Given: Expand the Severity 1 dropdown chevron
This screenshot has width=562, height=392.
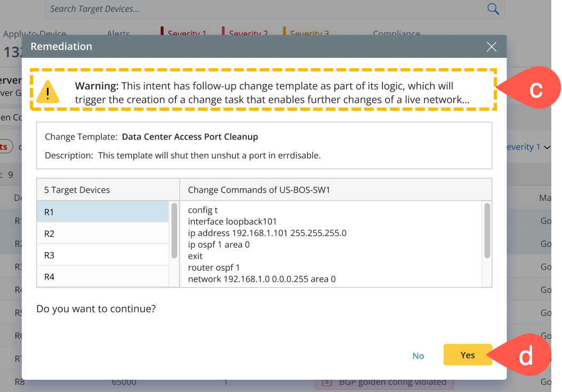Looking at the screenshot, I should click(x=547, y=147).
